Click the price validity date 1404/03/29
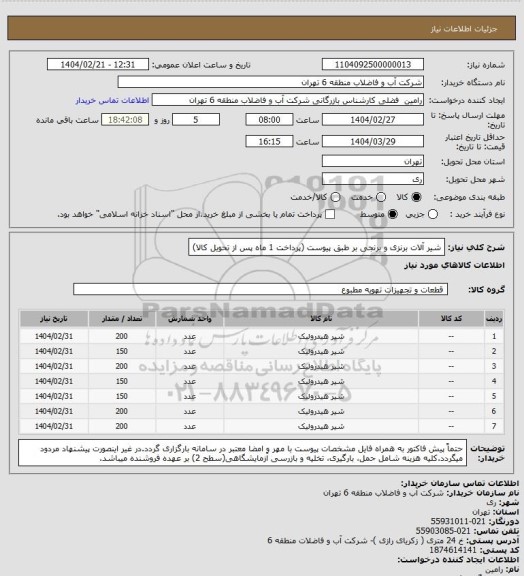The image size is (524, 576). (x=373, y=141)
